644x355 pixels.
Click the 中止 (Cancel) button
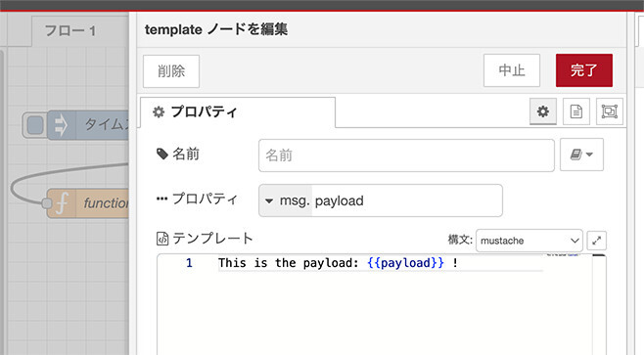tap(512, 70)
